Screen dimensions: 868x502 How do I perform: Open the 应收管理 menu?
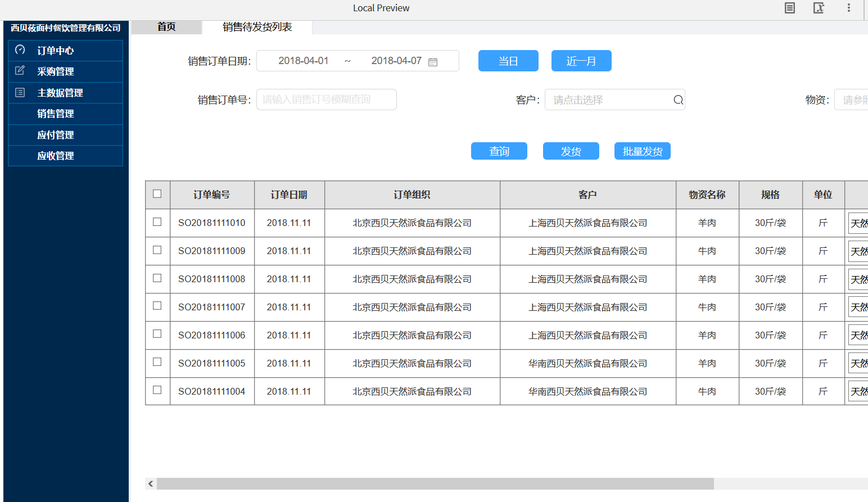coord(66,156)
